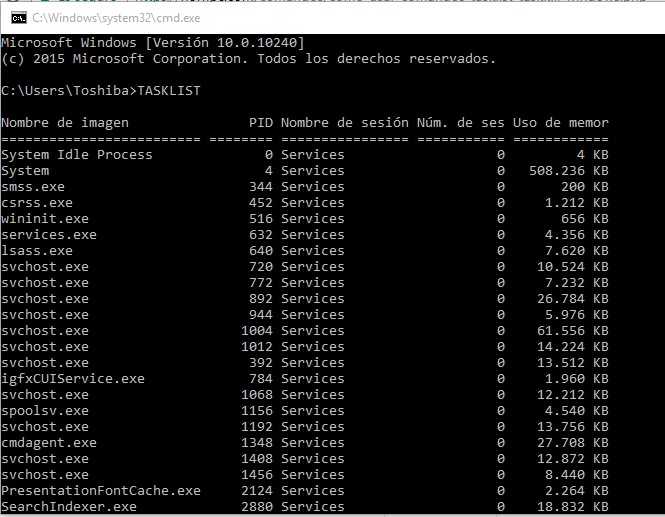Image resolution: width=665 pixels, height=517 pixels.
Task: Click the cmdagent.exe process name
Action: coord(49,443)
